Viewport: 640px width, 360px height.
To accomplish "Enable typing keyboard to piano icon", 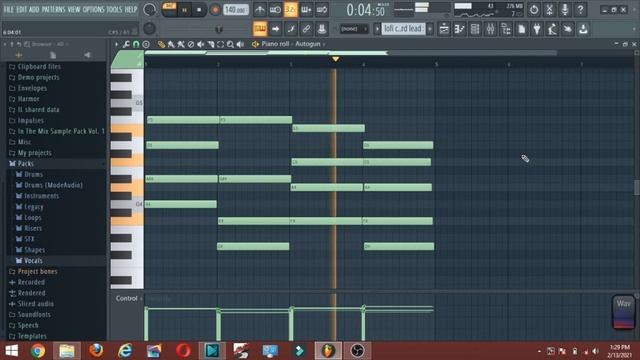I will point(260,29).
